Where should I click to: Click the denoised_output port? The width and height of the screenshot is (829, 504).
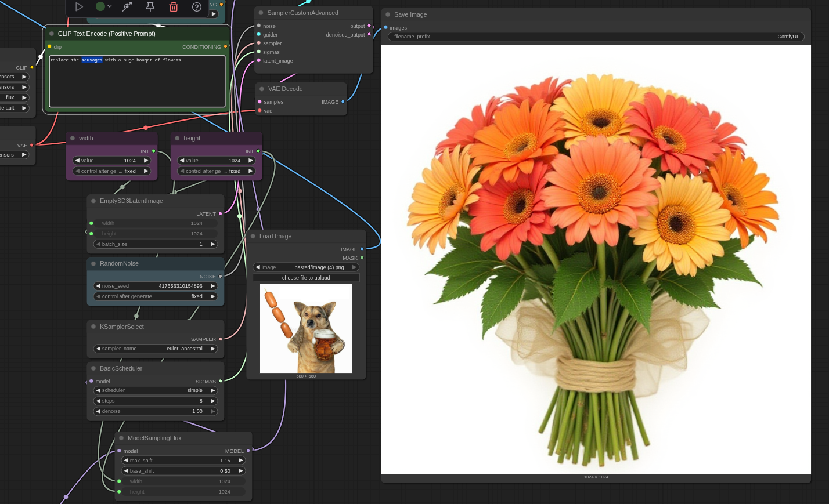[369, 34]
